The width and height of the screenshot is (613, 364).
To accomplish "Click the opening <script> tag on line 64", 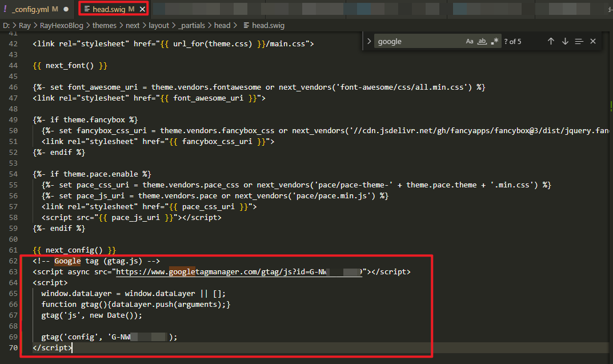I will point(50,283).
